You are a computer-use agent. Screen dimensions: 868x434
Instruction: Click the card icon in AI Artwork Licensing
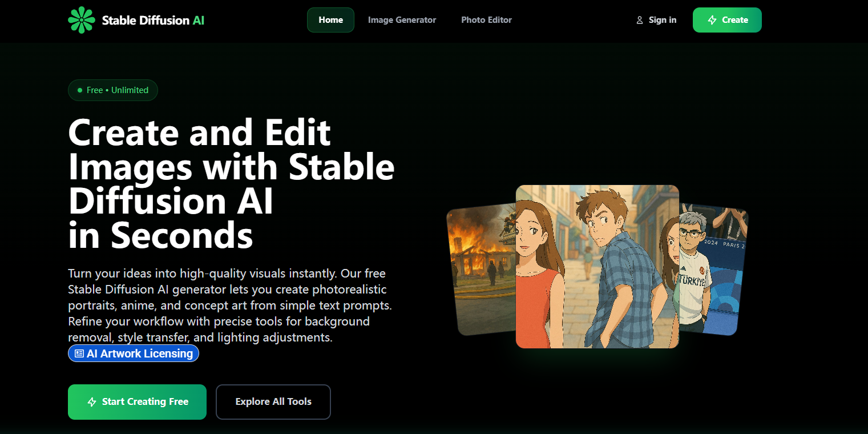pos(79,353)
